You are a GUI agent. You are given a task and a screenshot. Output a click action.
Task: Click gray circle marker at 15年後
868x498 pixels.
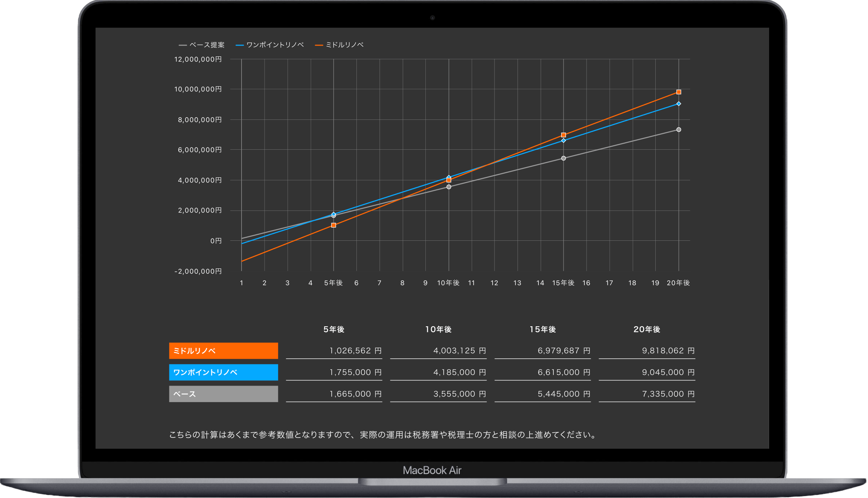pyautogui.click(x=563, y=158)
